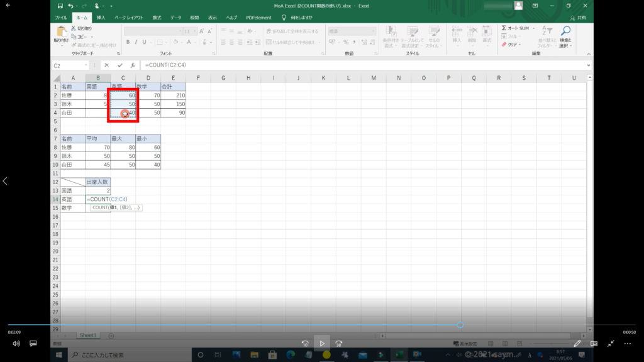This screenshot has width=644, height=362.
Task: Open Insert Function (fx) dialog
Action: [132, 65]
